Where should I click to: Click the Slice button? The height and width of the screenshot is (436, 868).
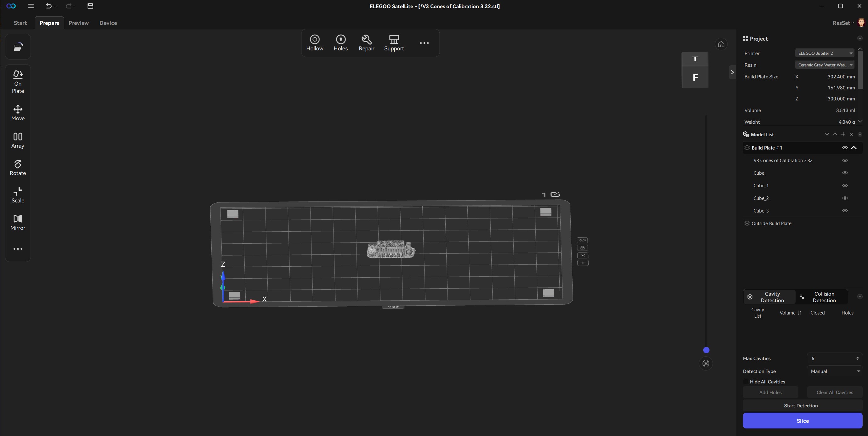802,421
